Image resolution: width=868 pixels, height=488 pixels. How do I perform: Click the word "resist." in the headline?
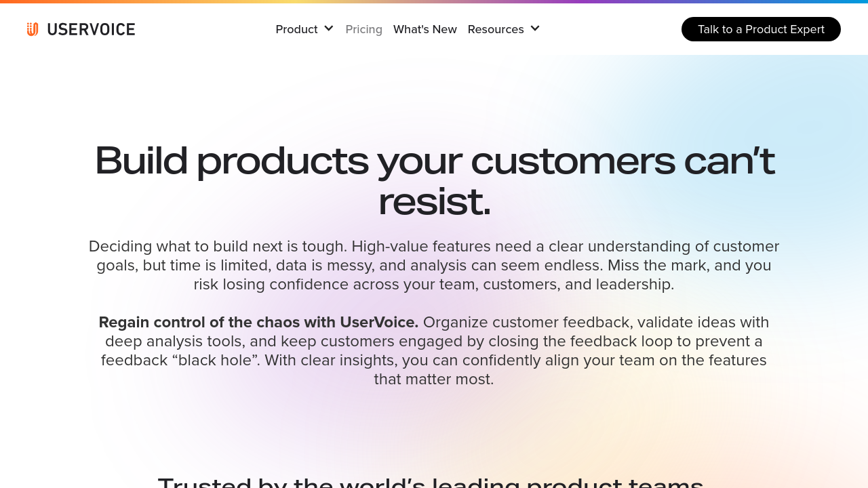tap(434, 202)
